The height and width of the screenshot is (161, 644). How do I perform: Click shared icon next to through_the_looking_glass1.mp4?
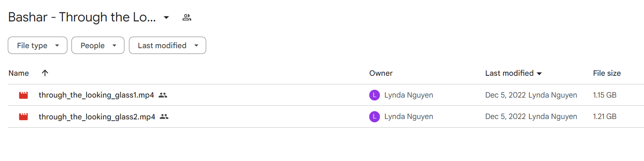[163, 95]
